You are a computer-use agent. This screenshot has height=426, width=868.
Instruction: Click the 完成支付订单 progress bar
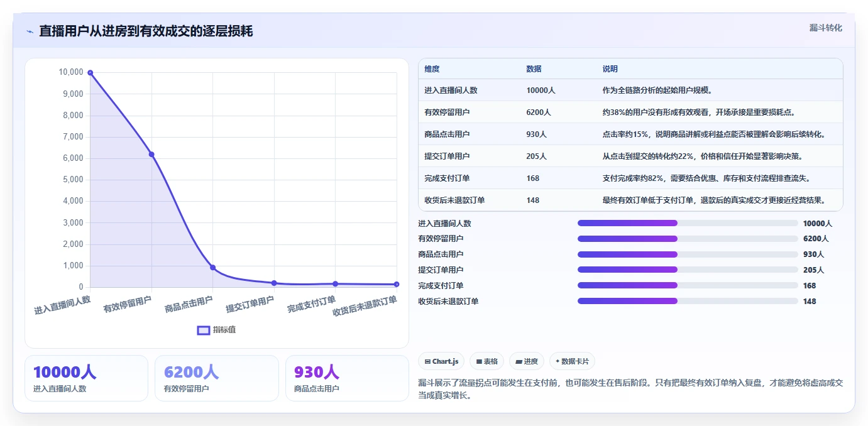[x=688, y=285]
